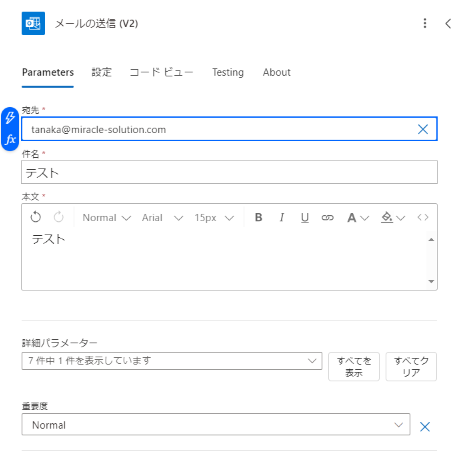Expand the Arial font dropdown

click(x=162, y=218)
